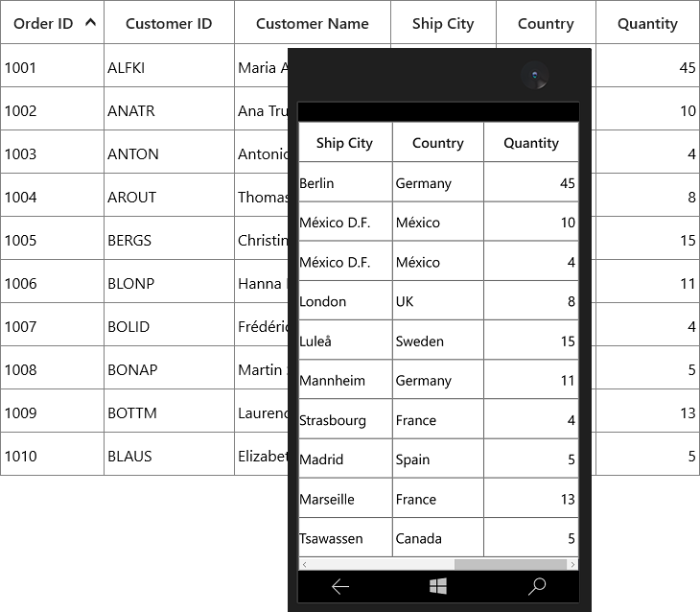Click phone scrollbar left arrow
The width and height of the screenshot is (700, 612).
[x=305, y=565]
